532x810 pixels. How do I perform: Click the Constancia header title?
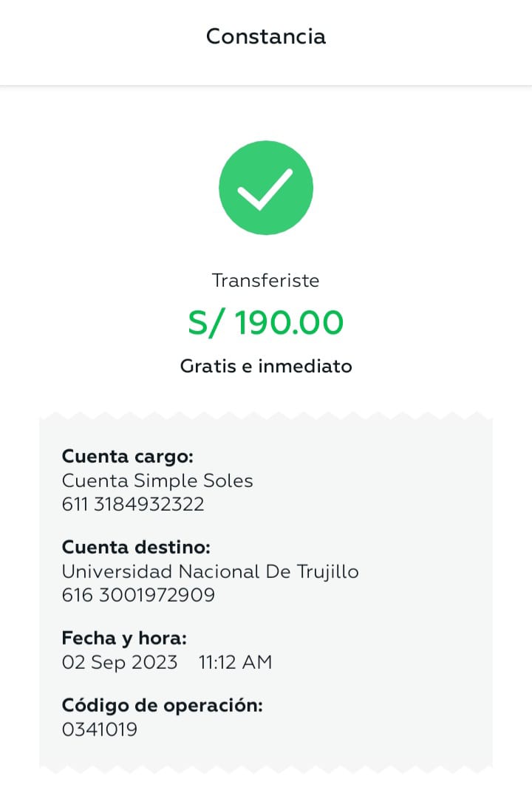266,36
